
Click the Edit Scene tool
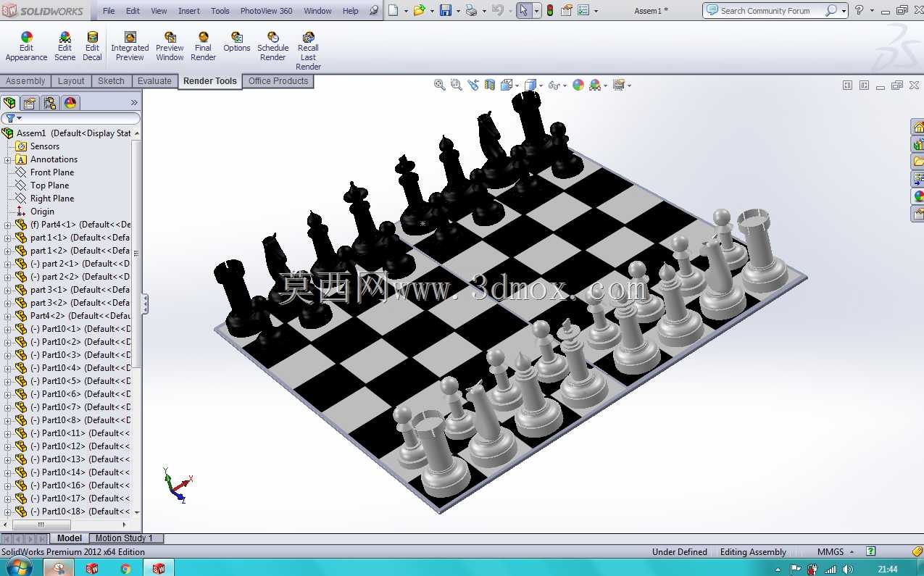pyautogui.click(x=64, y=46)
